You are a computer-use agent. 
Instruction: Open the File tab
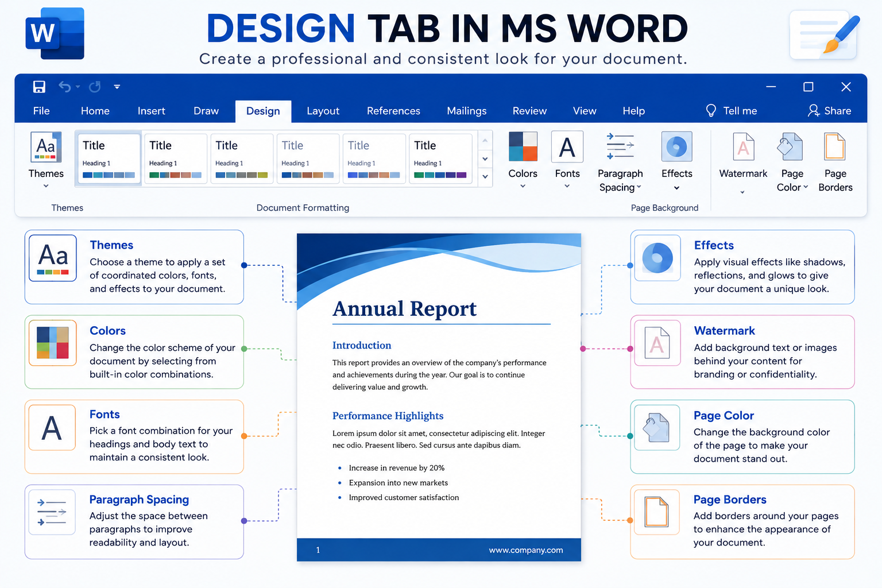(x=41, y=111)
